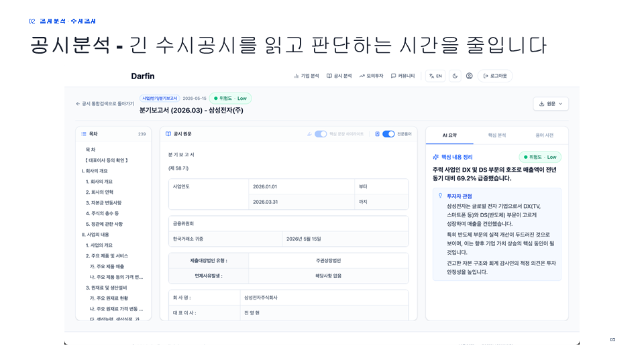The width and height of the screenshot is (644, 362).
Task: Open the user profile icon
Action: tap(470, 76)
